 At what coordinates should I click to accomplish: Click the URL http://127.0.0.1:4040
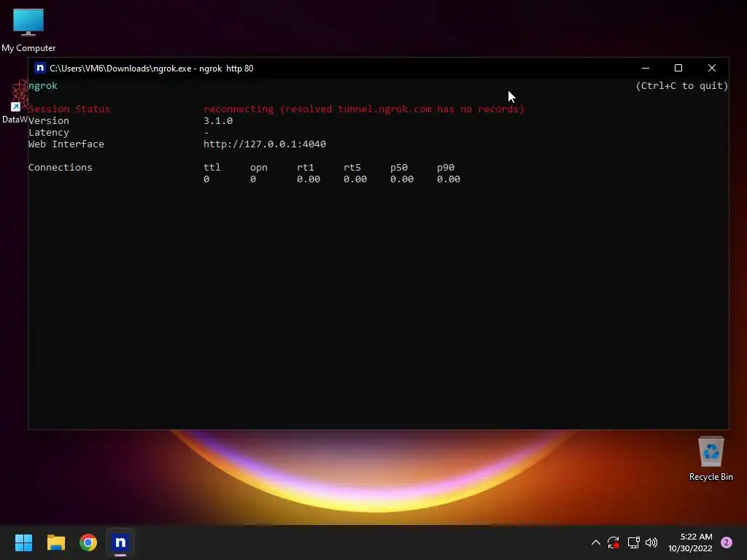(265, 144)
